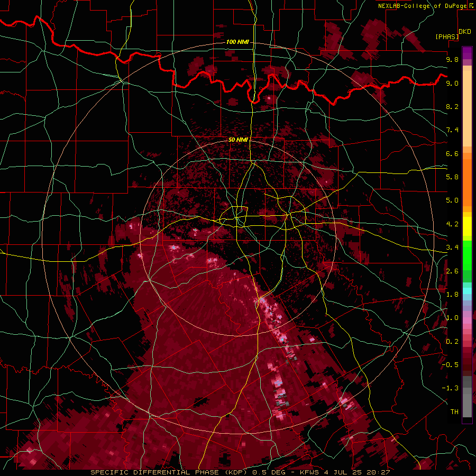Viewport: 476px width, 476px height.
Task: Click the DKD legend unit label
Action: pyautogui.click(x=465, y=31)
